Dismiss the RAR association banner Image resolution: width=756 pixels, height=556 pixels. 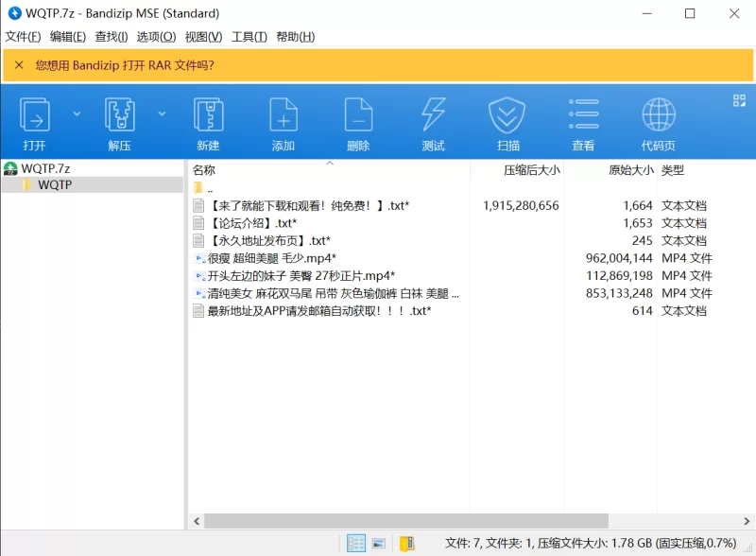[x=19, y=64]
